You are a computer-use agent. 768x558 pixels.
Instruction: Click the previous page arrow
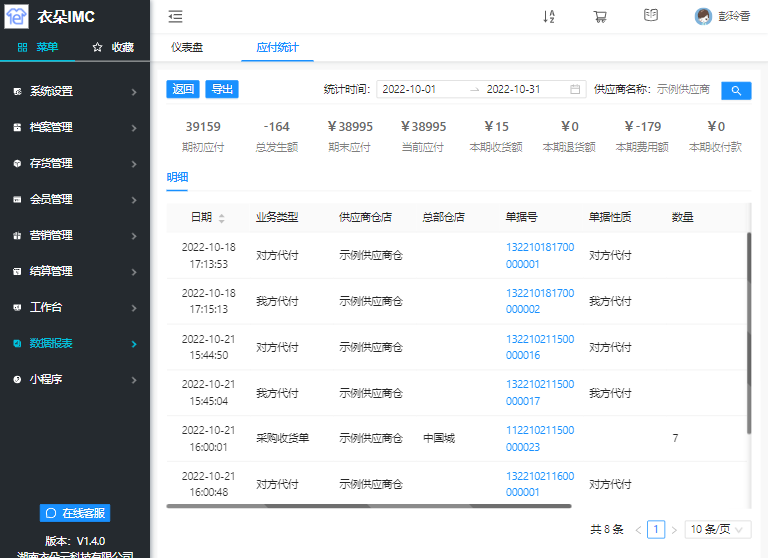coord(638,530)
